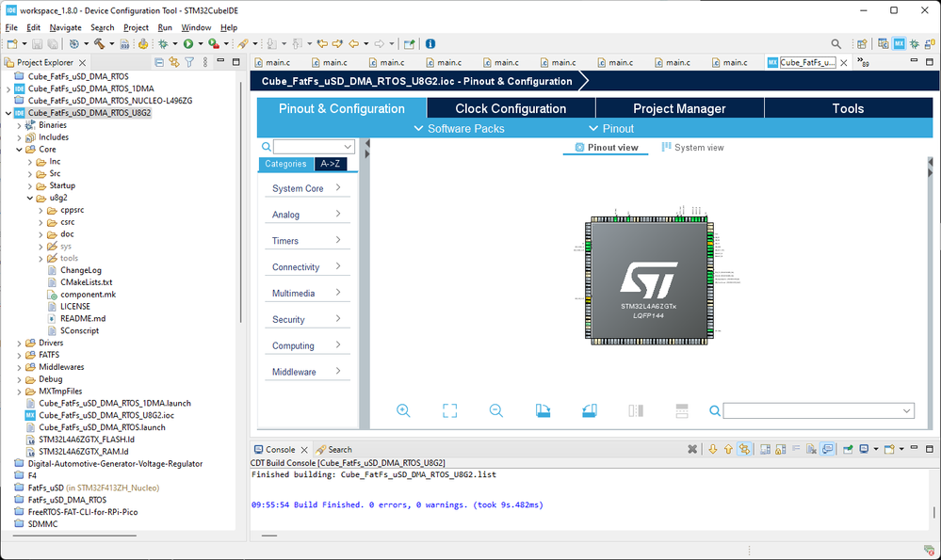This screenshot has width=941, height=560.
Task: Select the Pinout view option
Action: pyautogui.click(x=606, y=148)
